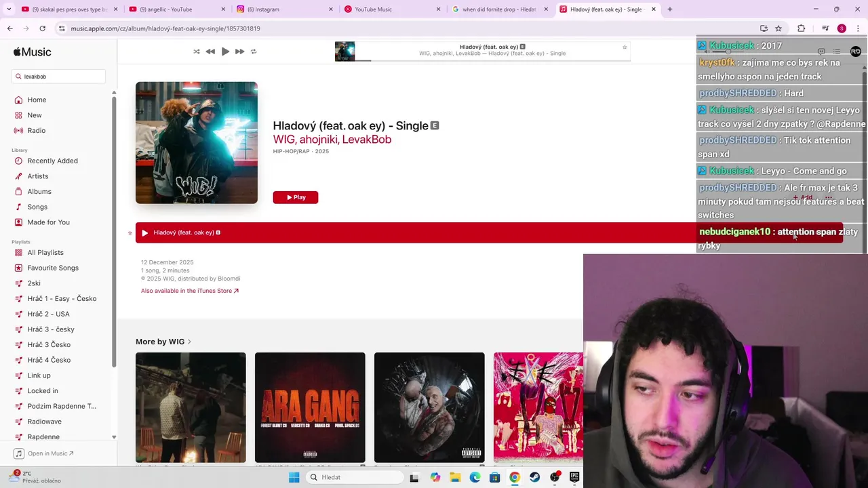Open File Explorer from the taskbar
The height and width of the screenshot is (488, 868).
point(455,477)
